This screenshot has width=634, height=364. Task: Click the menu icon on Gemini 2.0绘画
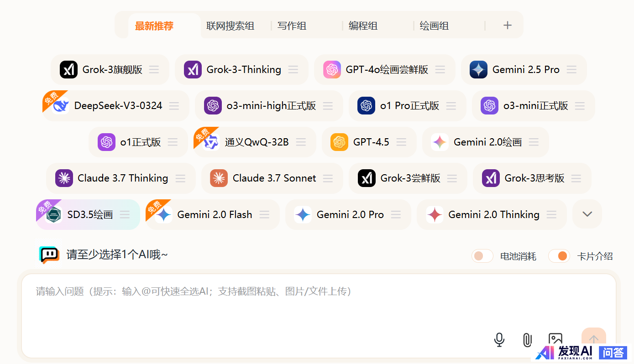click(x=534, y=142)
